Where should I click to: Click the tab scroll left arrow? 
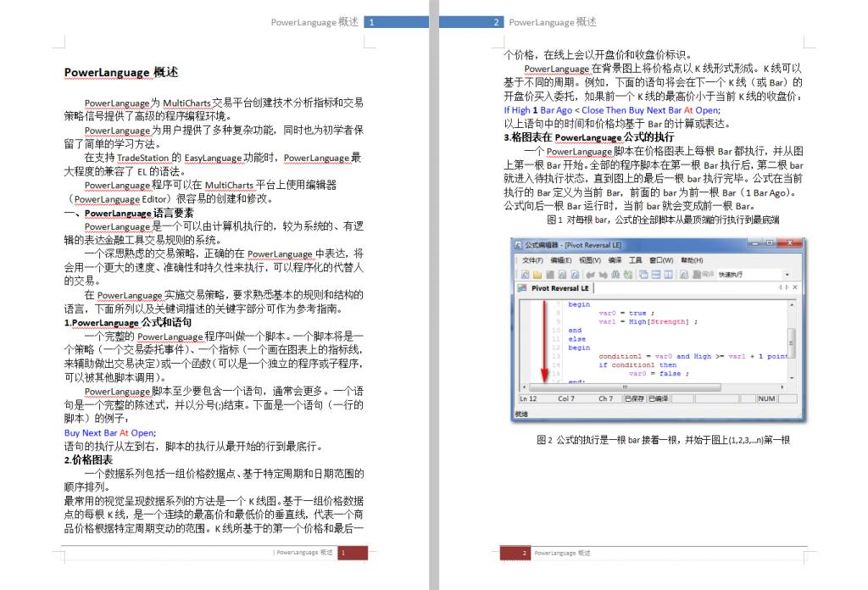780,287
